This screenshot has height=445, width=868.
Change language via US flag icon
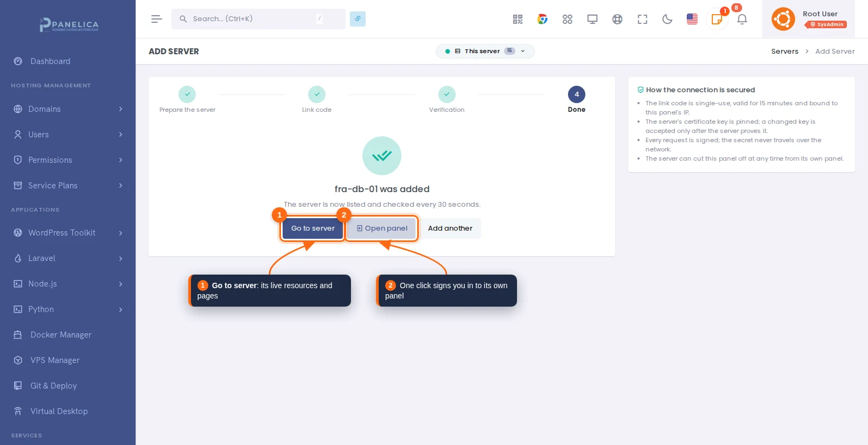click(x=692, y=19)
